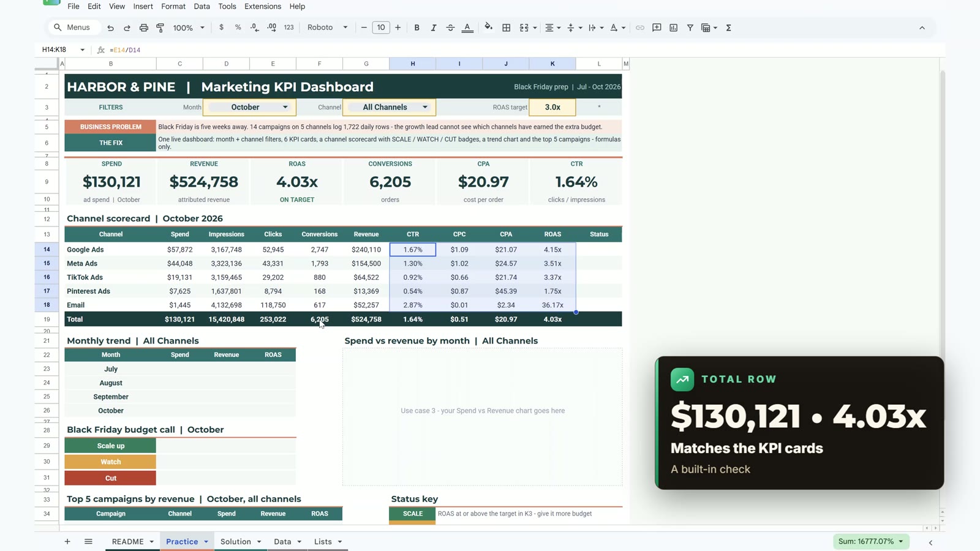Click the Undo icon
This screenshot has height=551, width=980.
[x=110, y=28]
